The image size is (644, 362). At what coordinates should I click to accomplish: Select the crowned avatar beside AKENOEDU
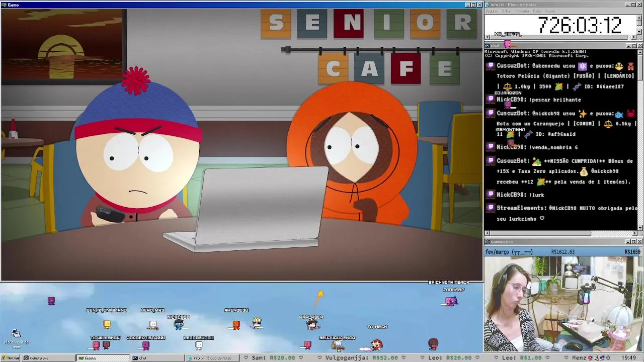(x=257, y=323)
